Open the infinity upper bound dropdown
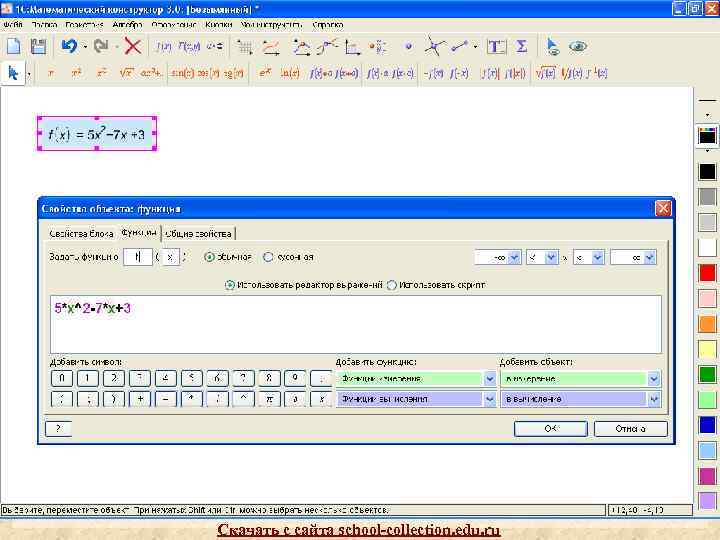 (x=649, y=258)
